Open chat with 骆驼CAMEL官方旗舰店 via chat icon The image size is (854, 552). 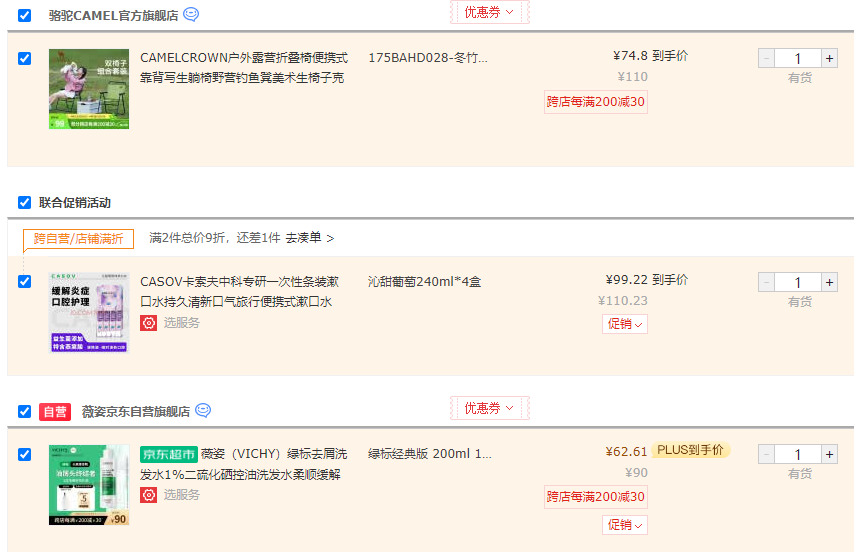pos(191,15)
